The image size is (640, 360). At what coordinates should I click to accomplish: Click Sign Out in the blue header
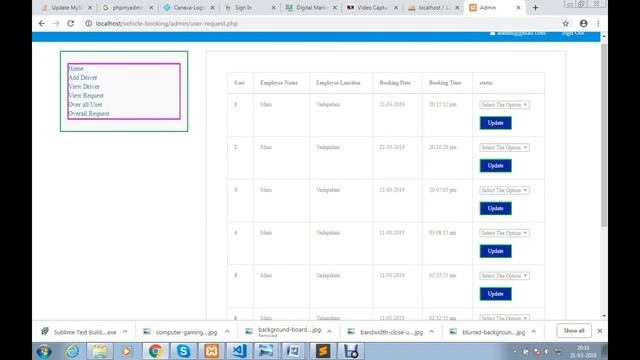[573, 33]
